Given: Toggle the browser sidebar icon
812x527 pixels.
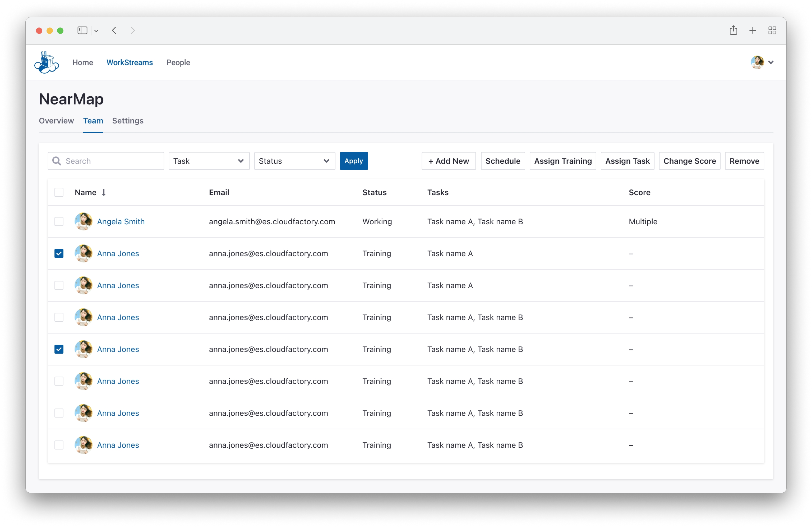Looking at the screenshot, I should pos(82,30).
